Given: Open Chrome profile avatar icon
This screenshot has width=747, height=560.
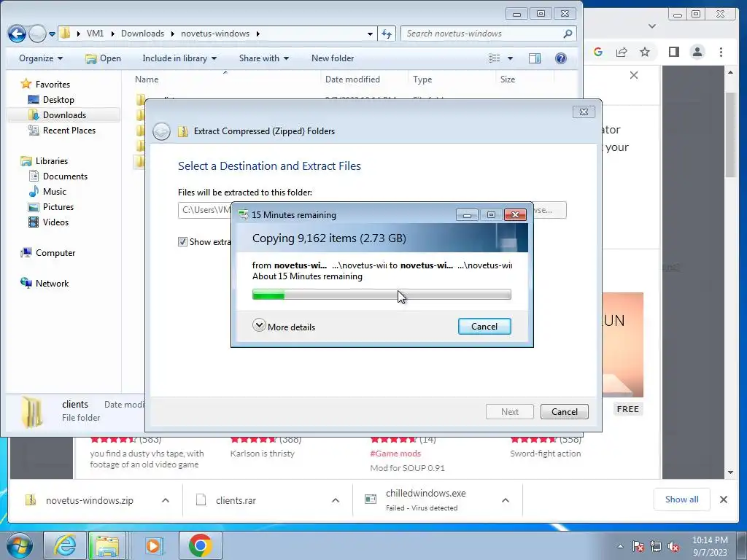Looking at the screenshot, I should (x=697, y=52).
